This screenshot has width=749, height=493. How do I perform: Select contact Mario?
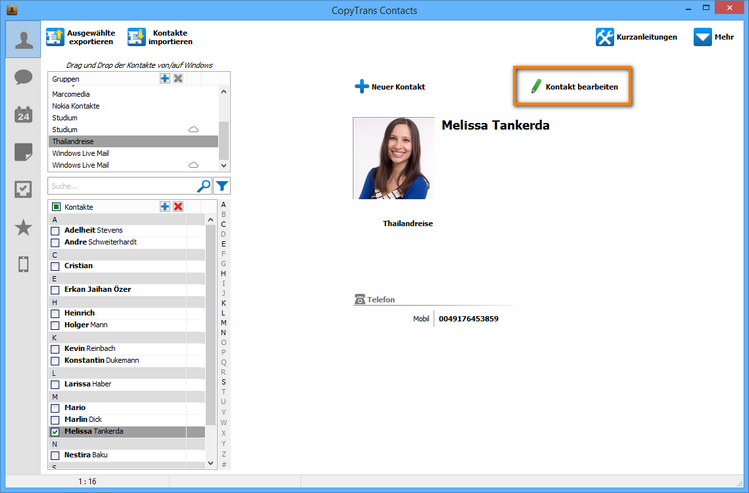[x=127, y=407]
